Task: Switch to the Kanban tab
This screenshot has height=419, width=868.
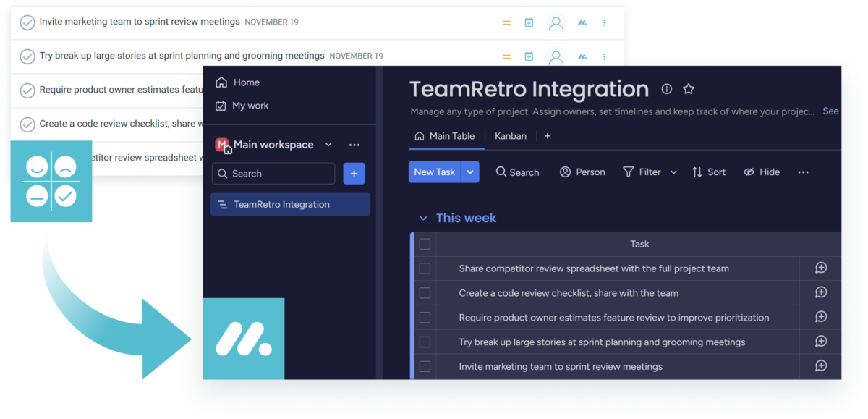Action: (510, 135)
